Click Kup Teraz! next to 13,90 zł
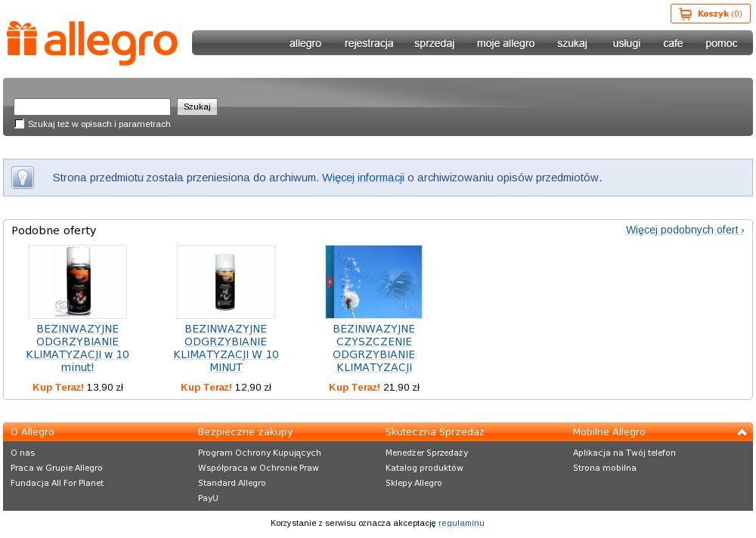 [58, 387]
